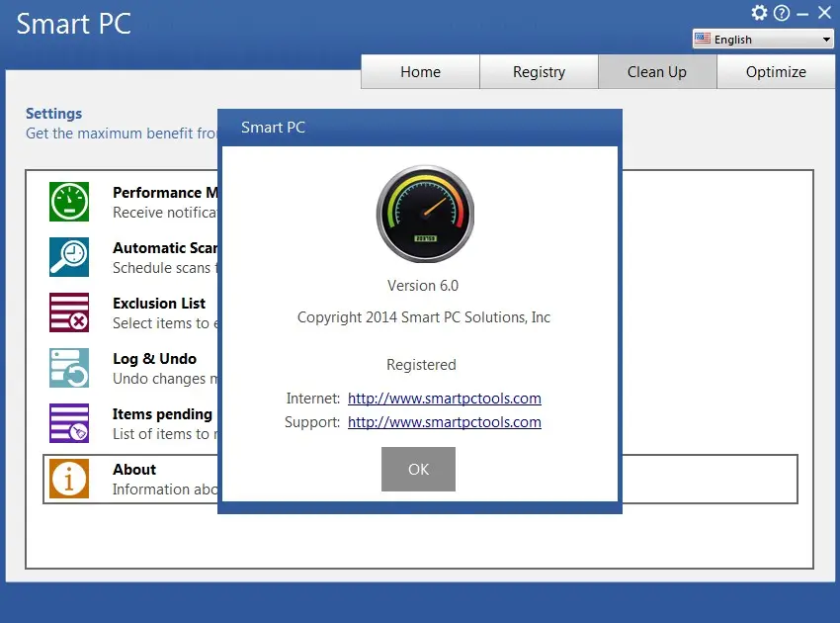This screenshot has width=840, height=623.
Task: Click the Smart PC dialog title bar
Action: (x=420, y=128)
